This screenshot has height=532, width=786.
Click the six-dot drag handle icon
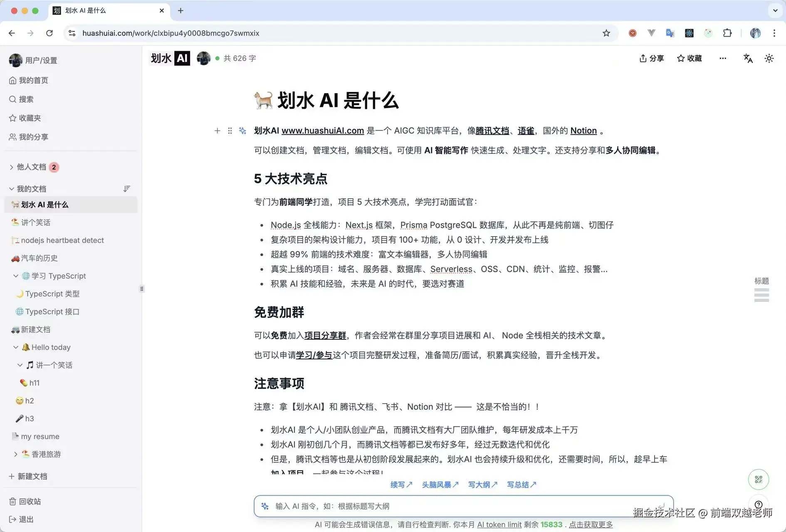pos(230,131)
